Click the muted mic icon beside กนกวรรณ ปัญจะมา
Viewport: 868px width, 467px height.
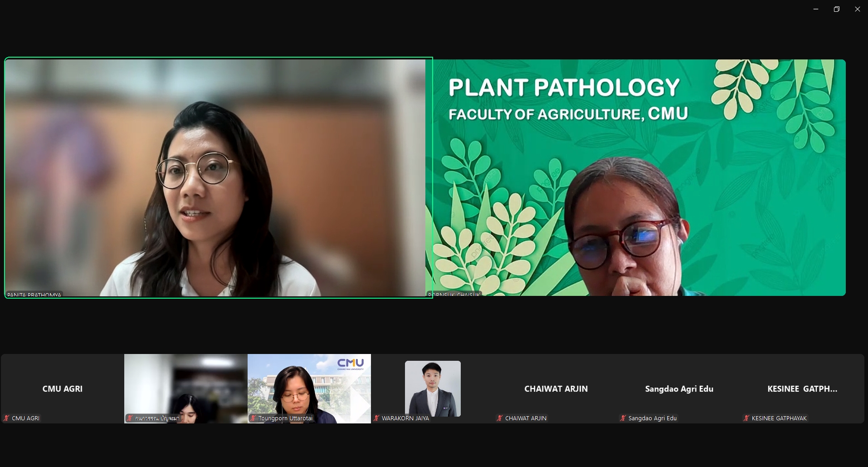(130, 418)
